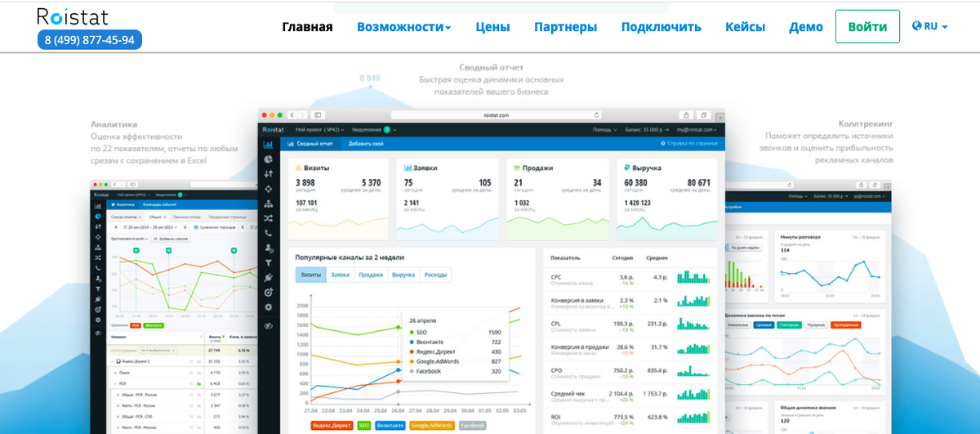
Task: Toggle the grey Facebook series legend chip
Action: pyautogui.click(x=472, y=425)
